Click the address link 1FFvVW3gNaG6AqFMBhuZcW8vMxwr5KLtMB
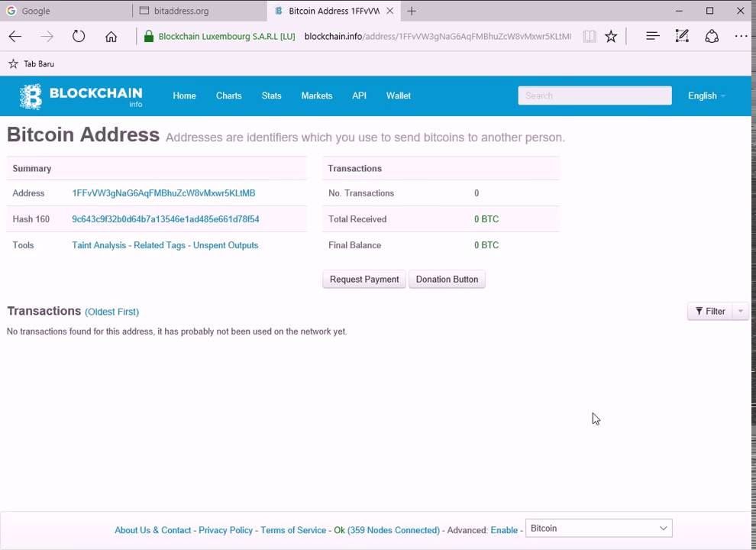Image resolution: width=756 pixels, height=550 pixels. tap(163, 193)
